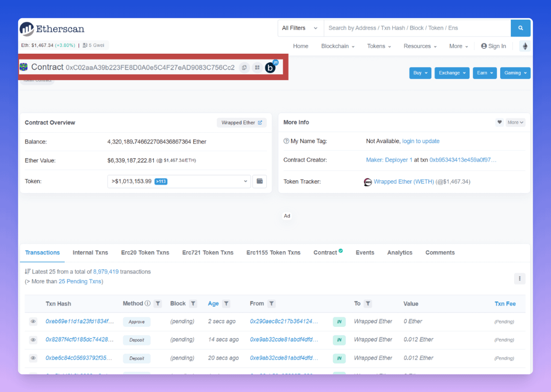Click the Blockscan chat icon
This screenshot has height=392, width=551.
tap(271, 68)
